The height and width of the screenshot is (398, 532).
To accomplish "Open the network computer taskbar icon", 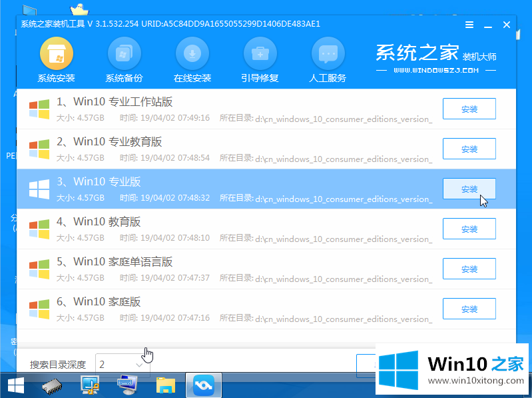I will point(90,385).
